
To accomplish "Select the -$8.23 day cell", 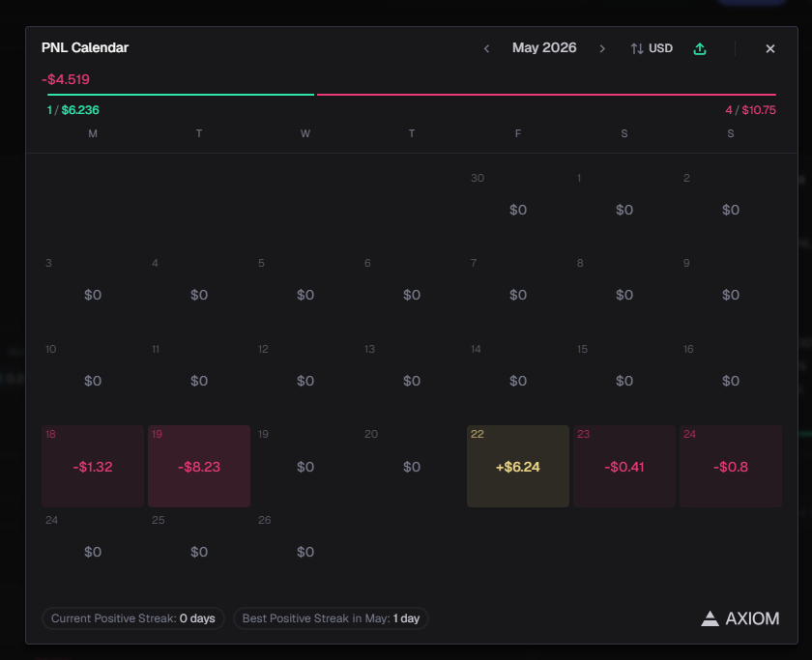I will click(199, 466).
